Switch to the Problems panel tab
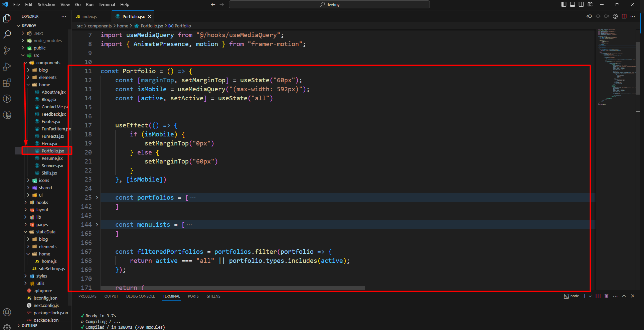644x330 pixels. [x=88, y=296]
